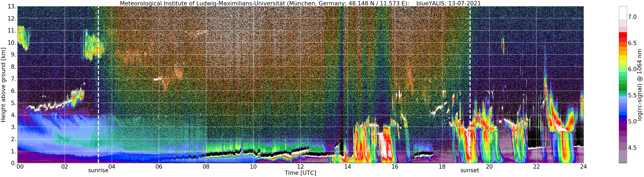The width and height of the screenshot is (644, 177).
Task: Click the x-axis tick label 22
Action: click(536, 167)
